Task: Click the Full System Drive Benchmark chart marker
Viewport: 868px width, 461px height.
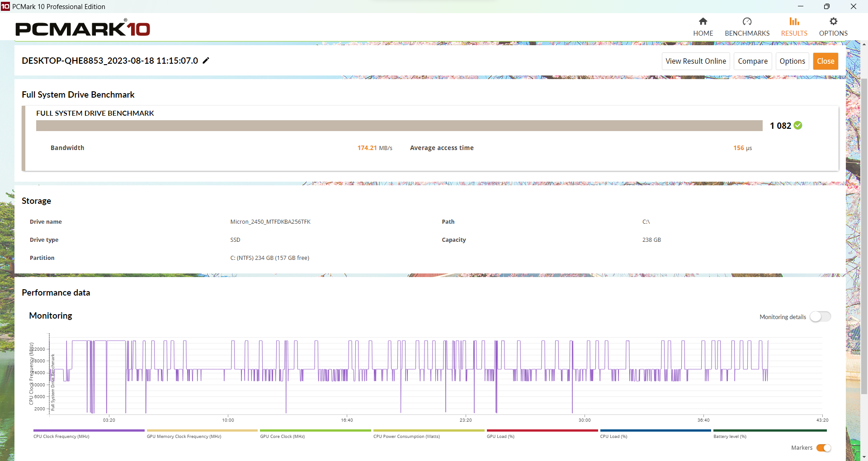Action: [x=53, y=382]
